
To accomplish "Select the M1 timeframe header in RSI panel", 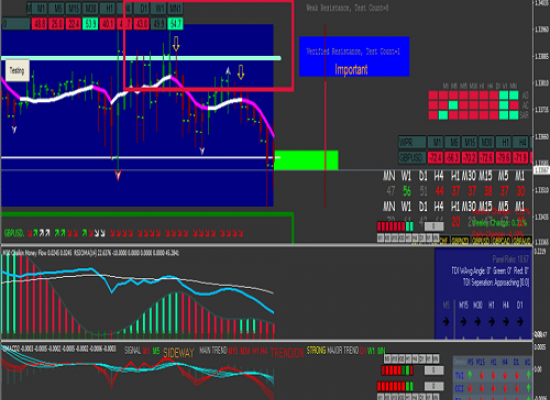I will [42, 8].
